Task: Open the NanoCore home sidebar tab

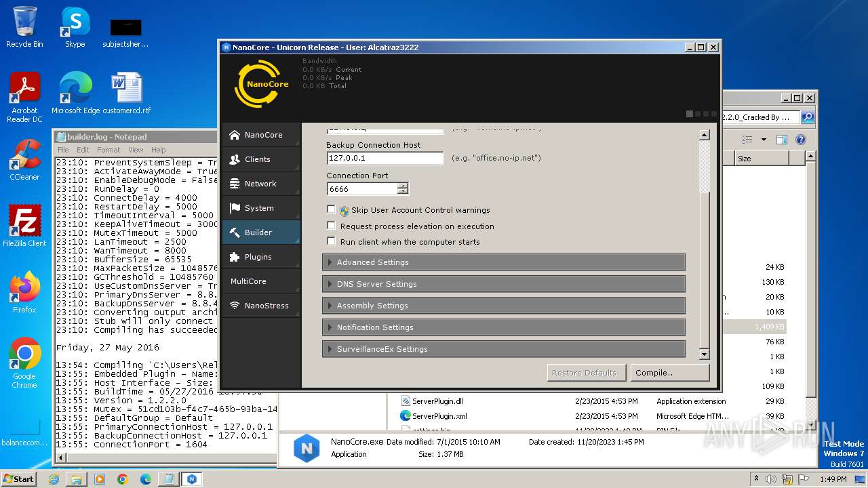Action: [261, 135]
